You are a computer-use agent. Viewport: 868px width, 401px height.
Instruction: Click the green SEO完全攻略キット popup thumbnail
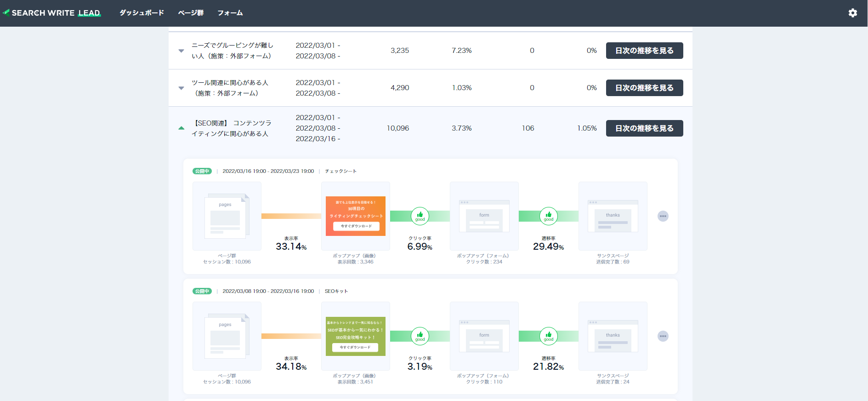pyautogui.click(x=356, y=336)
